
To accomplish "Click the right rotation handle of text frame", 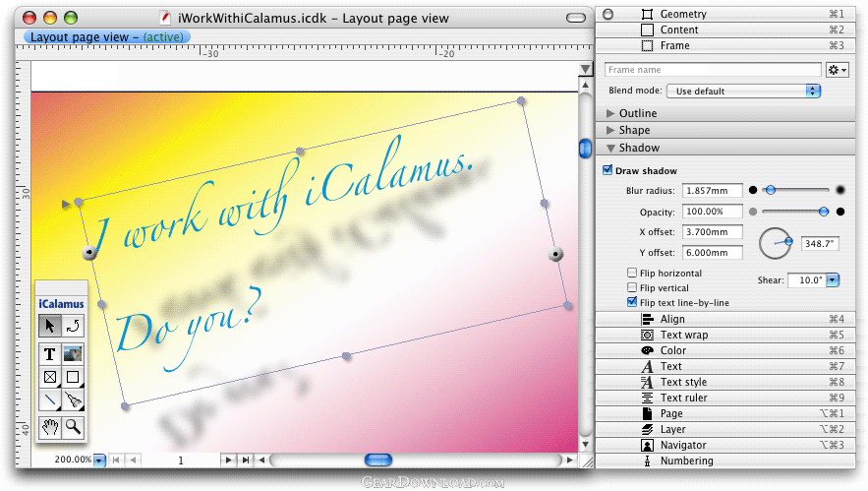I will pos(555,254).
